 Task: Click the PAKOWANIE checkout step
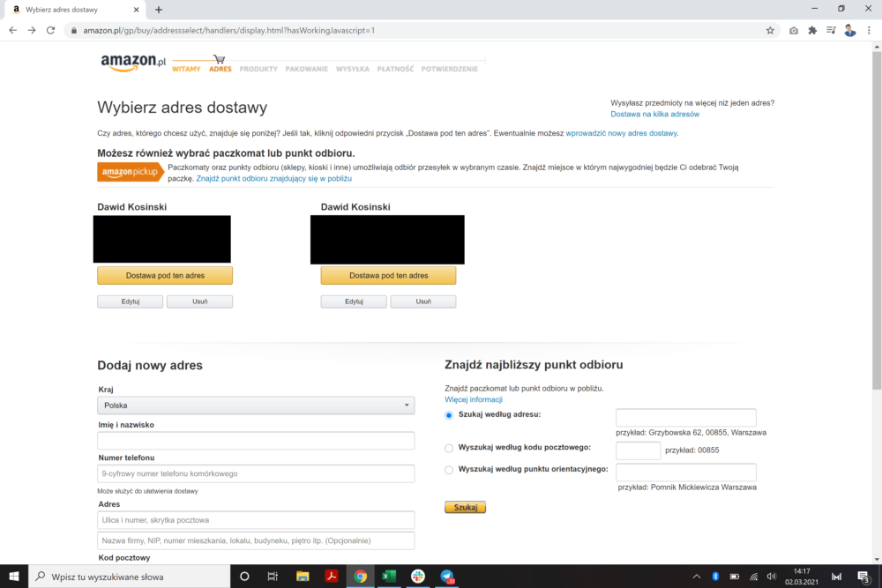[x=307, y=69]
